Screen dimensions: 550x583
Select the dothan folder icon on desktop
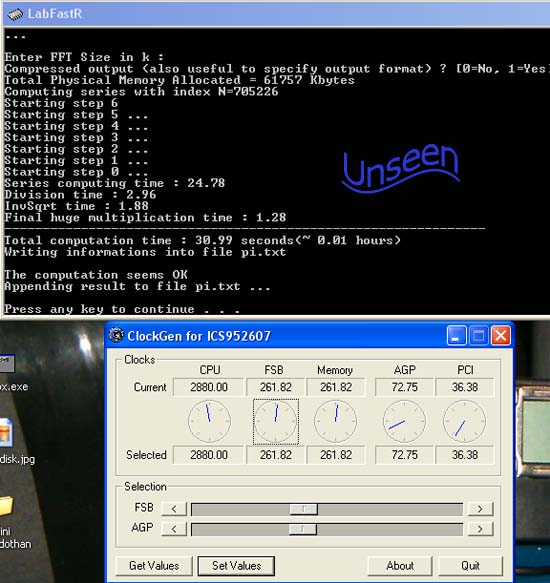pos(6,506)
